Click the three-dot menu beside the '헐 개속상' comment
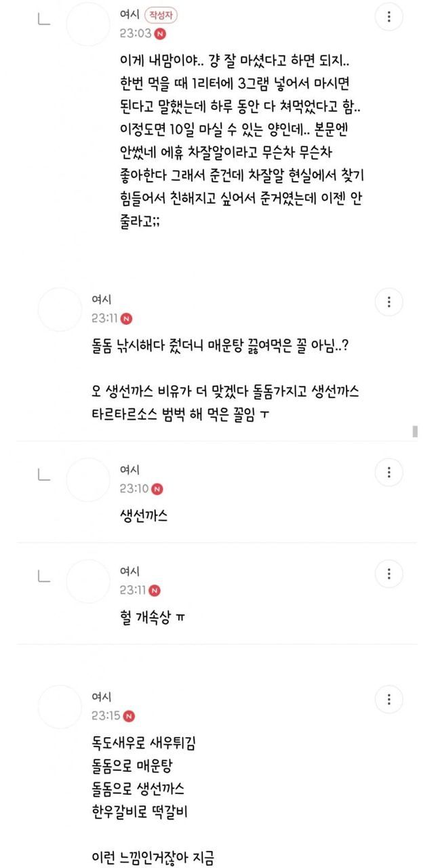Image resolution: width=434 pixels, height=868 pixels. tap(389, 574)
